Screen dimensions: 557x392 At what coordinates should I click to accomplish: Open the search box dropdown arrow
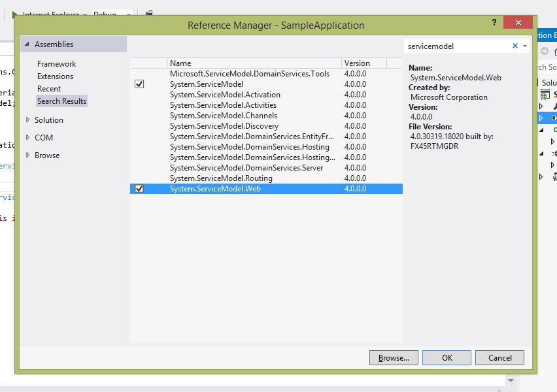pyautogui.click(x=525, y=46)
